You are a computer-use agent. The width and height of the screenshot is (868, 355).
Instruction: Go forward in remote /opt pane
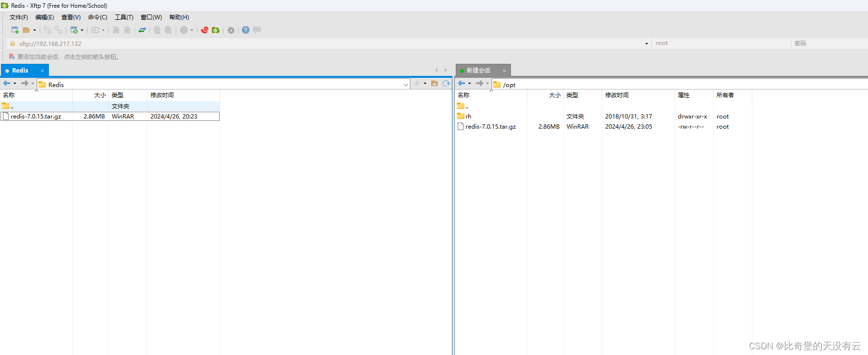479,83
